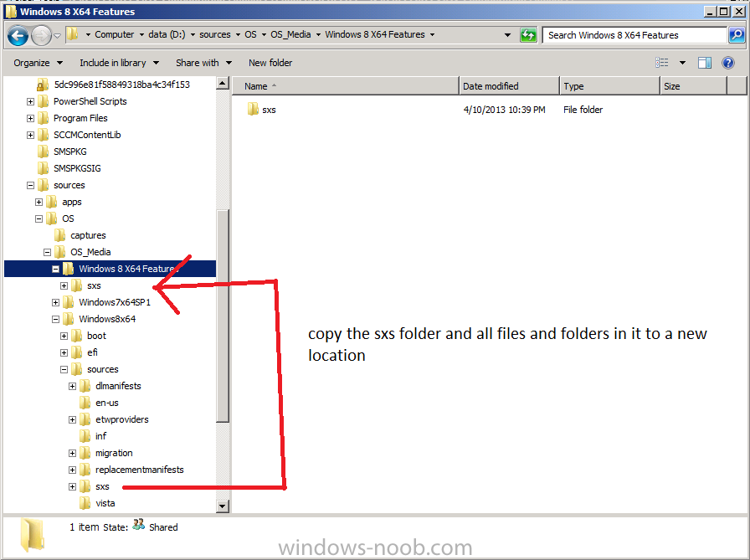Expand the migration tree node
This screenshot has width=750, height=560.
tap(73, 453)
